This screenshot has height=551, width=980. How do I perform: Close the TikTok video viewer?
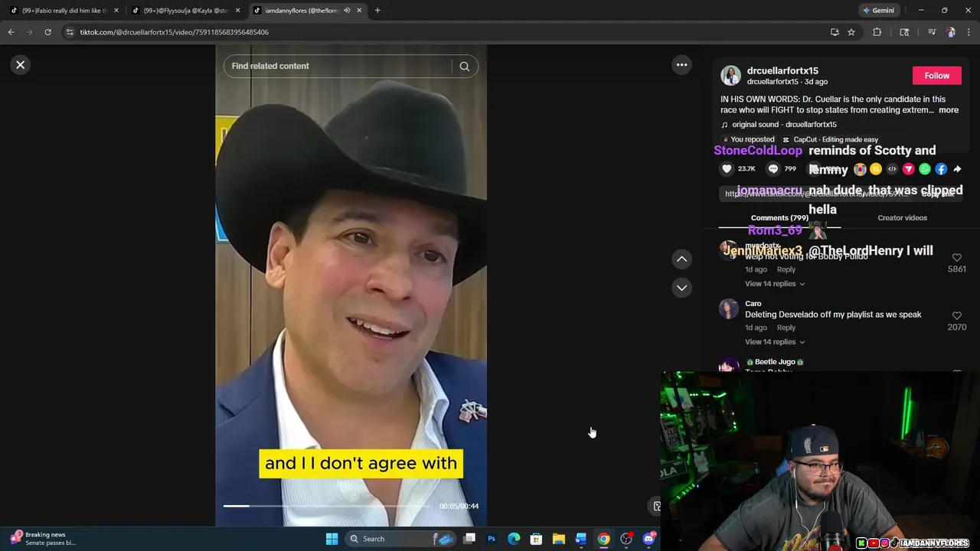click(21, 65)
